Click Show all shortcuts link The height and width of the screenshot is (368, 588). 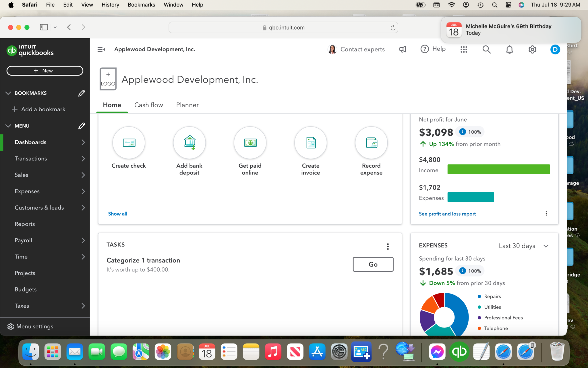(117, 214)
